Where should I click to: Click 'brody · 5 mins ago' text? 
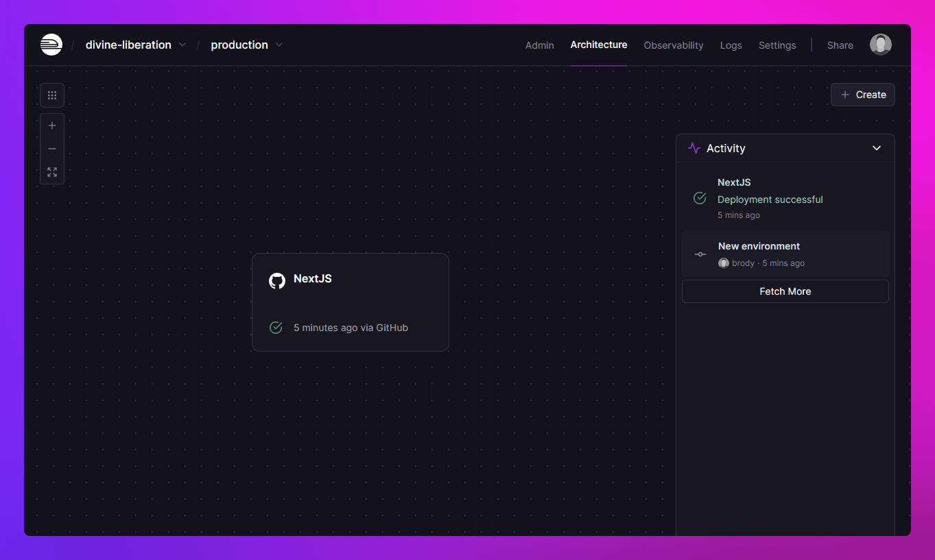(x=768, y=263)
